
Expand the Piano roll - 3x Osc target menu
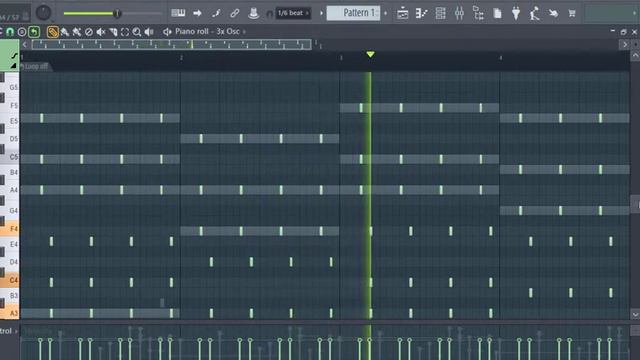click(x=210, y=31)
